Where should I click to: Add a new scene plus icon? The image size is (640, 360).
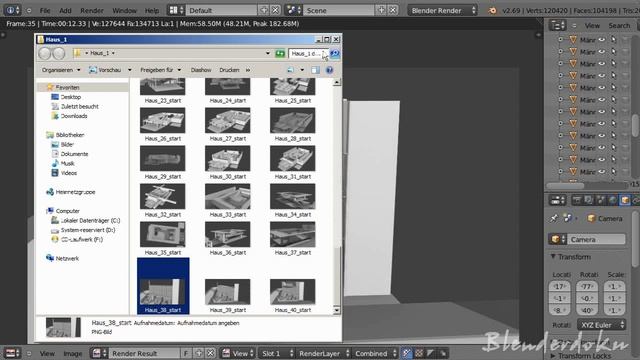(381, 10)
